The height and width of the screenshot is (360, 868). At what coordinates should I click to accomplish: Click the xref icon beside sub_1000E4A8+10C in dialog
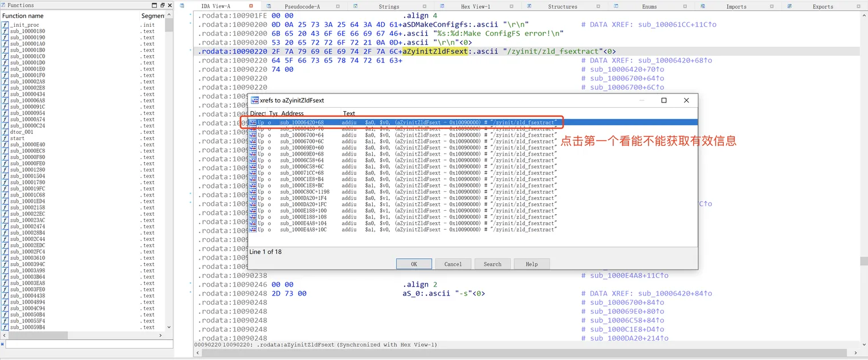pyautogui.click(x=253, y=230)
